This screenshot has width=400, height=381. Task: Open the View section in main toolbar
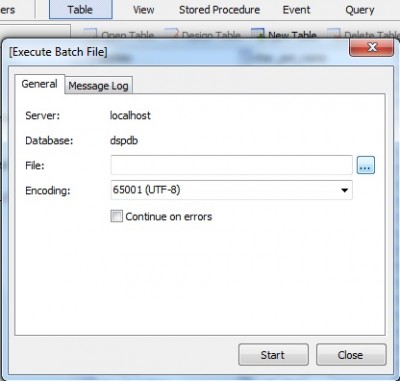point(143,10)
